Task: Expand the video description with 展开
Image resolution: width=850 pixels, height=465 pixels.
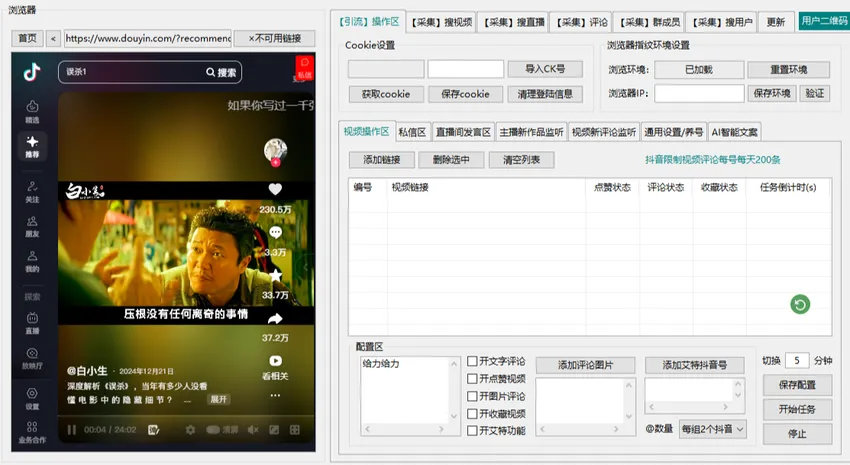Action: (218, 399)
